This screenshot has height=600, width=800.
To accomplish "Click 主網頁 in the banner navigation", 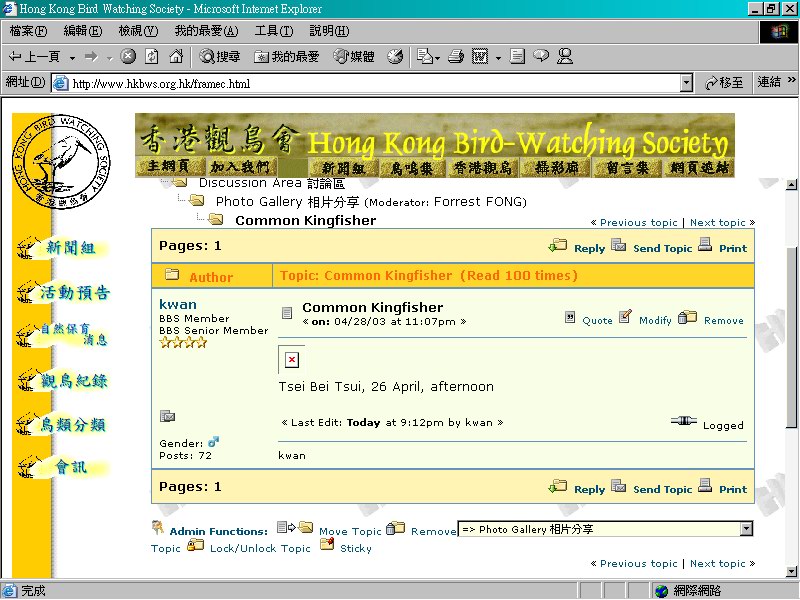I will tap(169, 167).
